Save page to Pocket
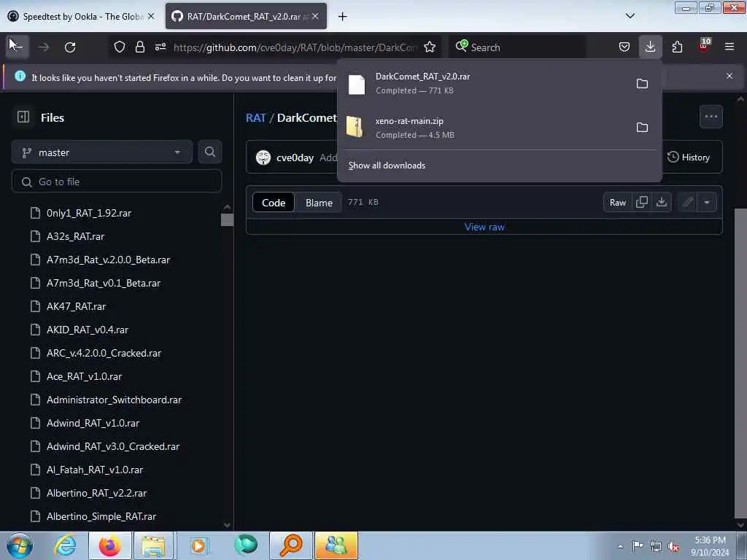This screenshot has width=747, height=560. coord(624,47)
